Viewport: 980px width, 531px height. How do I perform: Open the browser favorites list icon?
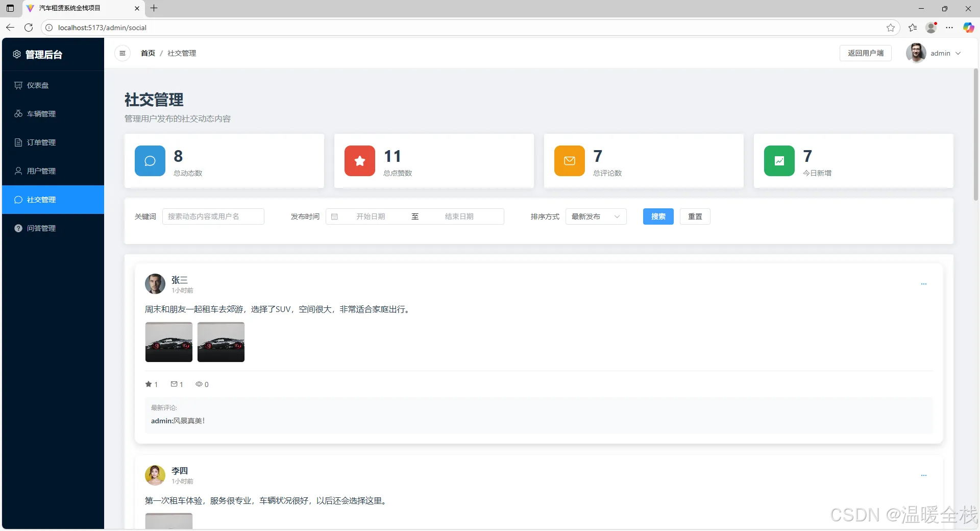point(913,28)
